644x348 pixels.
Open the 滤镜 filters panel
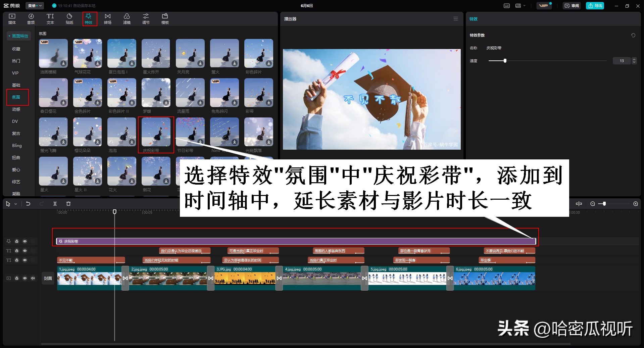pos(127,18)
